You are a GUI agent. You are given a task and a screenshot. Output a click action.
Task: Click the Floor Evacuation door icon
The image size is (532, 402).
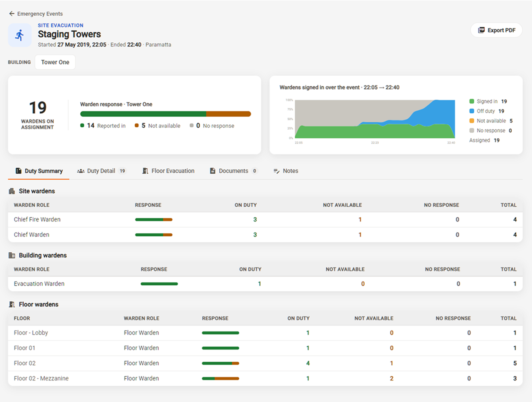point(145,171)
